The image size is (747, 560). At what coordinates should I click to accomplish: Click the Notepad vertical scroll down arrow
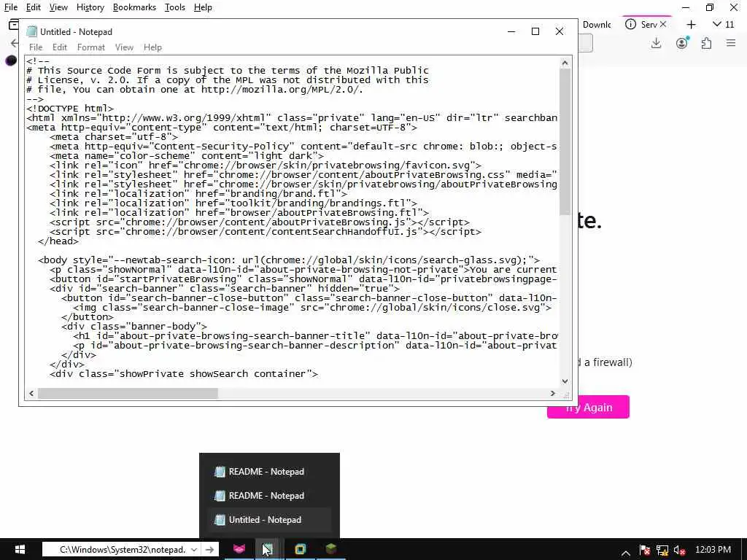tap(565, 381)
